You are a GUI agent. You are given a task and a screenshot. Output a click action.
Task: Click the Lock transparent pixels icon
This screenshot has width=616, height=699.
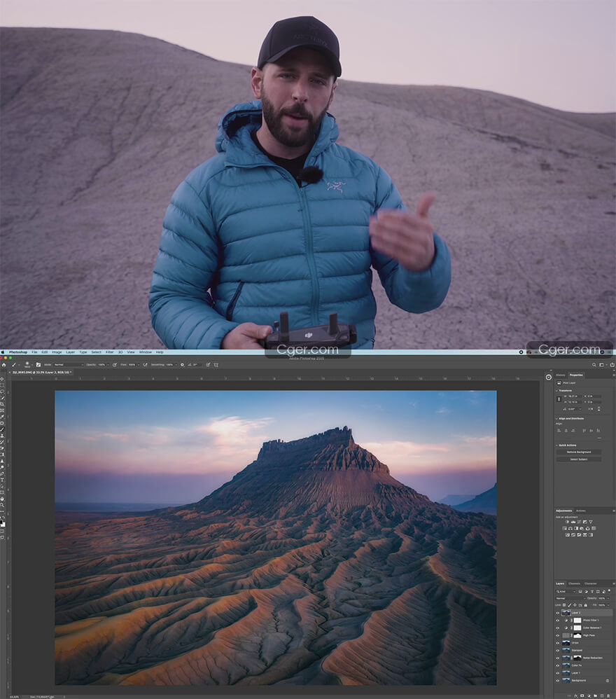(564, 605)
